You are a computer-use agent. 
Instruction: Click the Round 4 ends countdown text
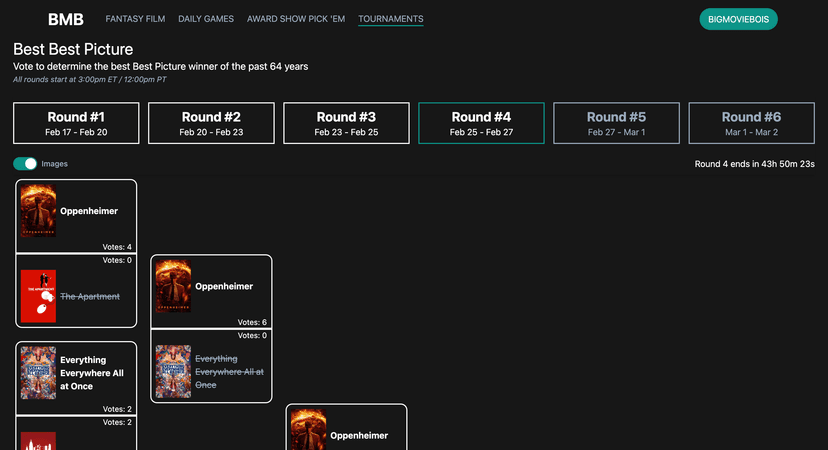point(754,164)
